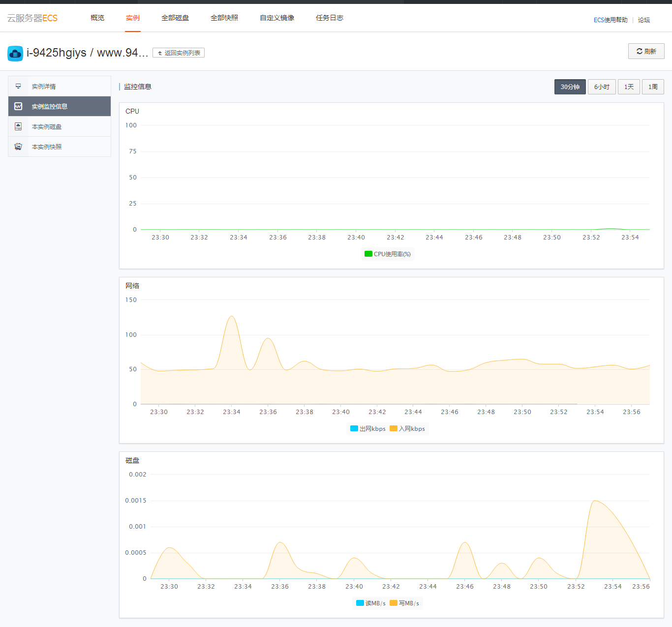Click the CPU chart title
Screen dimensions: 672x627
tap(132, 111)
